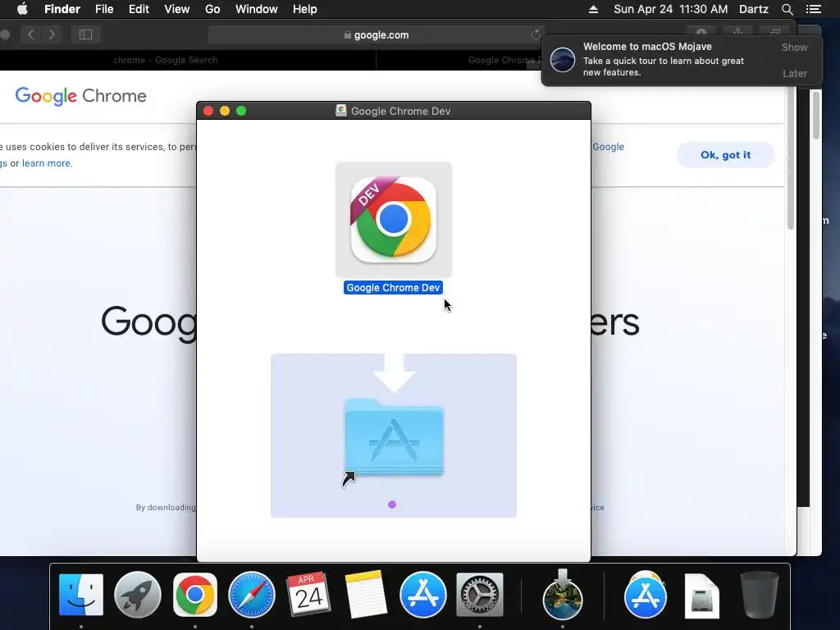Screen dimensions: 840x630
Task: Open the Go menu
Action: [x=212, y=9]
